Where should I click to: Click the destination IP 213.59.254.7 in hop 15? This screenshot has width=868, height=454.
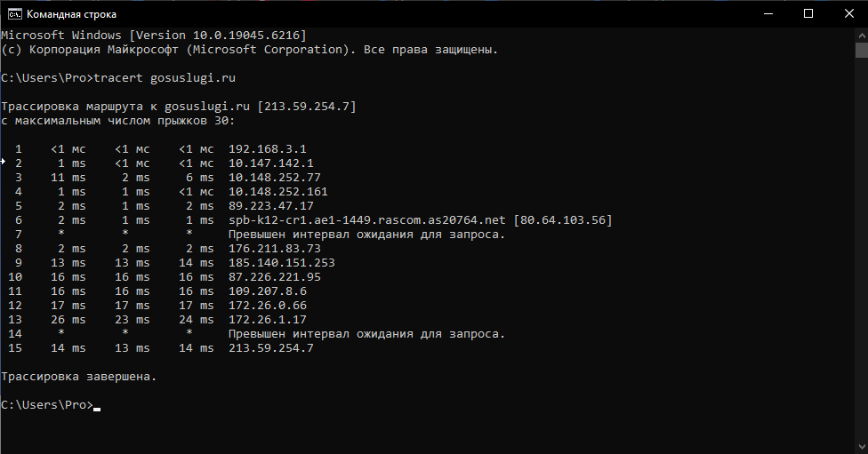270,348
